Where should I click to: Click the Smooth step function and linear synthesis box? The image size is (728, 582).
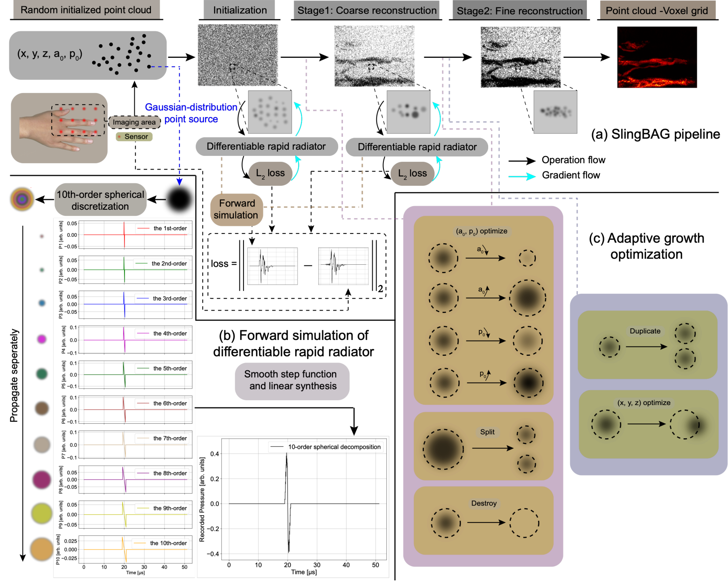pos(292,380)
